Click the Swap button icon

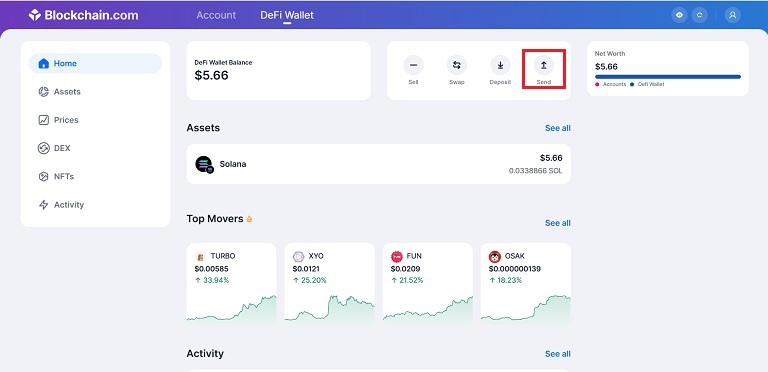[456, 65]
